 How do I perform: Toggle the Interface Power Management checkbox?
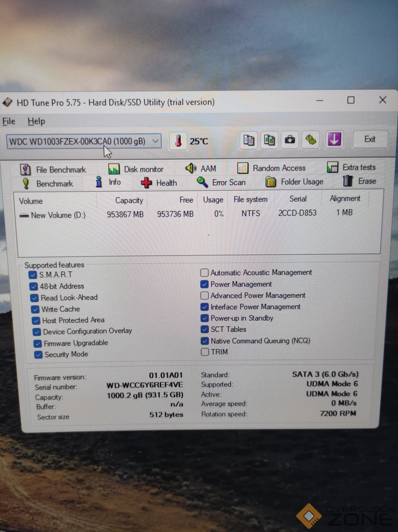[x=204, y=307]
